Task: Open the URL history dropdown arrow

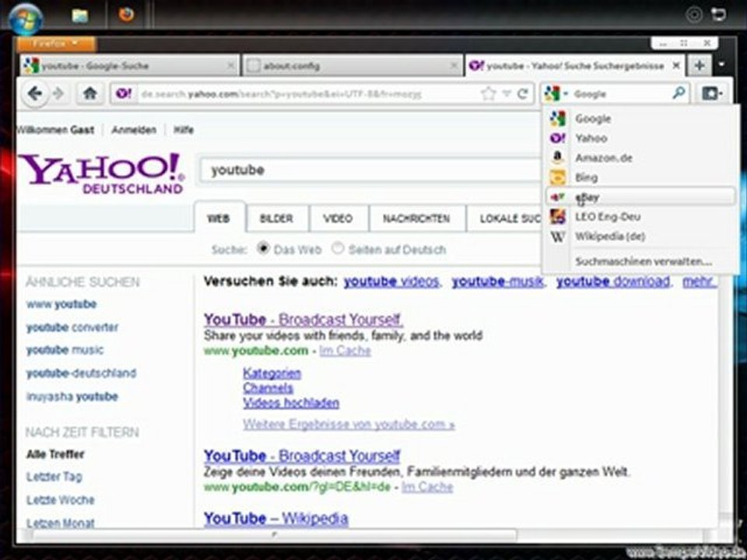Action: (x=507, y=93)
